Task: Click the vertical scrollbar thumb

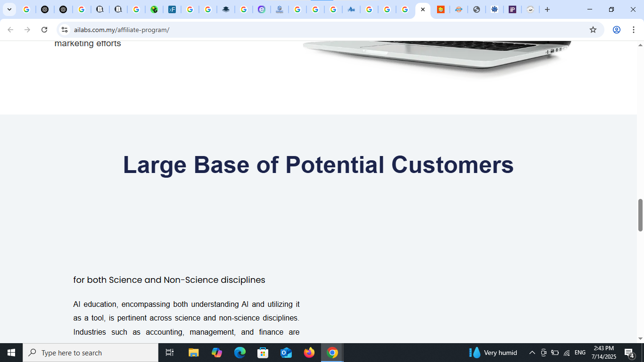Action: pyautogui.click(x=640, y=215)
